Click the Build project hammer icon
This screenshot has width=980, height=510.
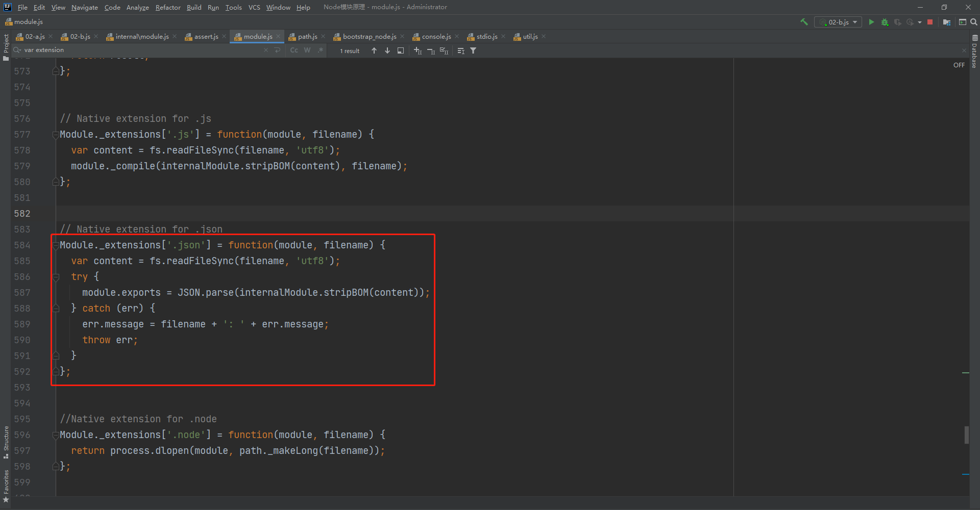[804, 22]
